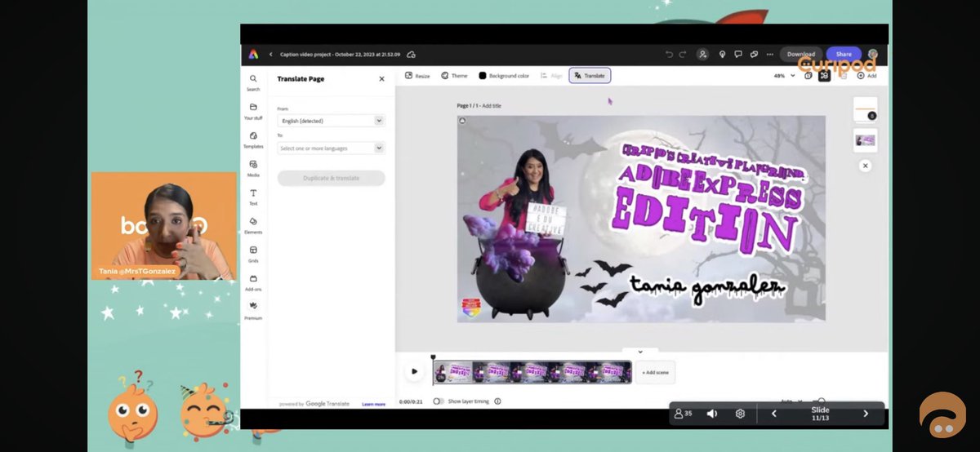Open the Learn more link

pos(374,404)
